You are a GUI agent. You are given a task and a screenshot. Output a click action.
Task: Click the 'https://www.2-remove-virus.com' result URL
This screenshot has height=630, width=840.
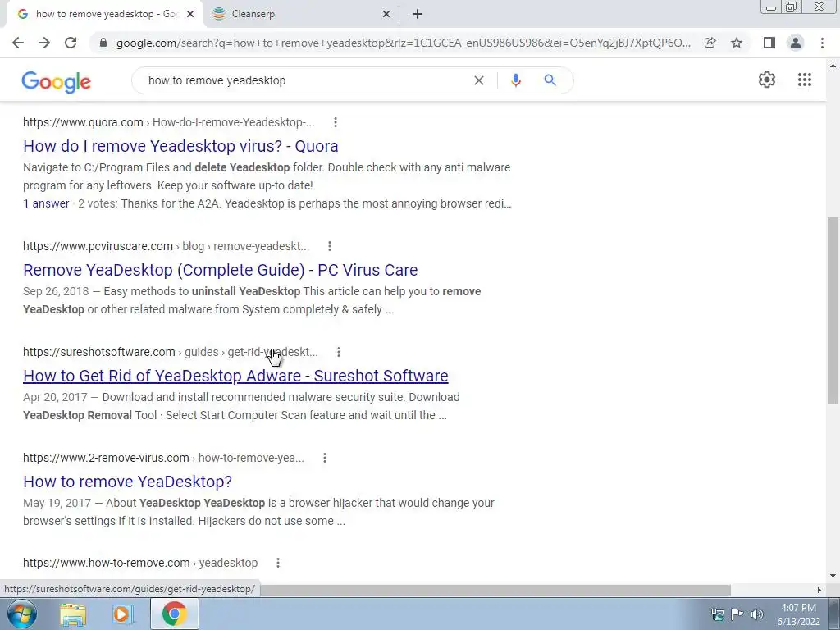click(106, 458)
